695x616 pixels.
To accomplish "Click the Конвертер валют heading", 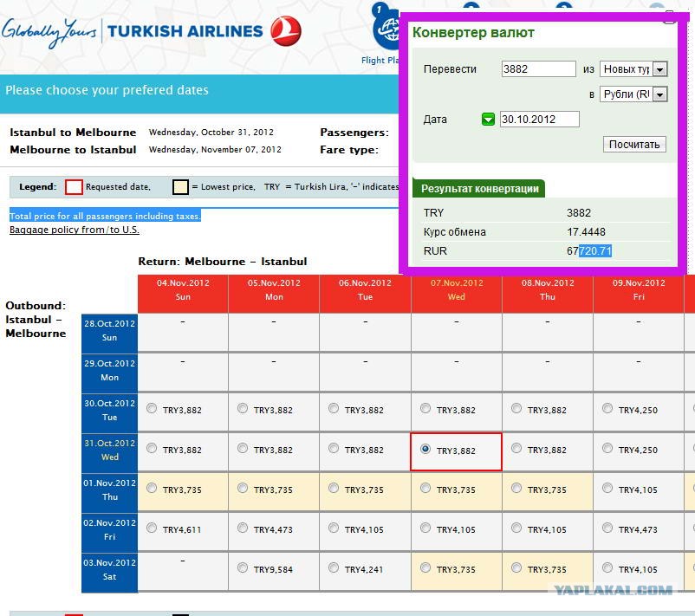I will click(473, 32).
